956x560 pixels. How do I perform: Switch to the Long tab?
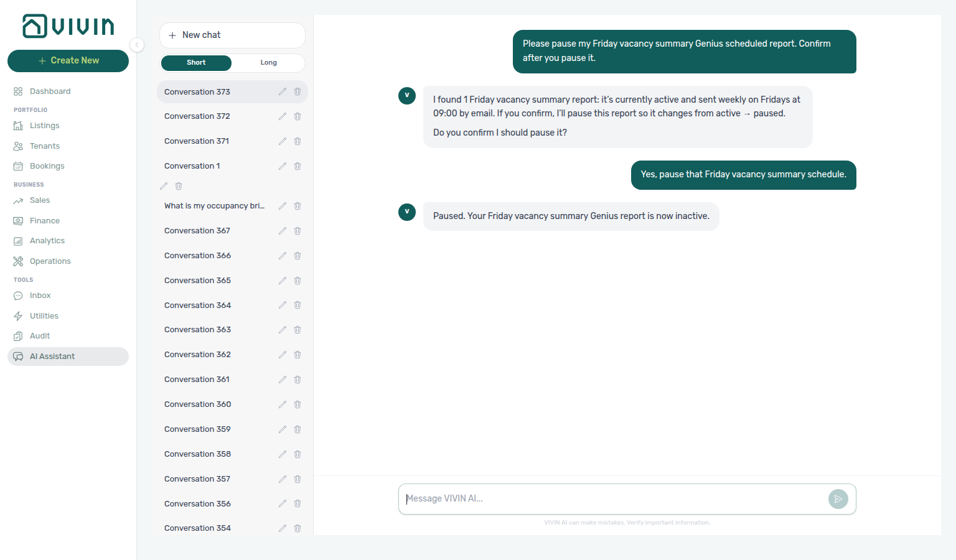[268, 63]
